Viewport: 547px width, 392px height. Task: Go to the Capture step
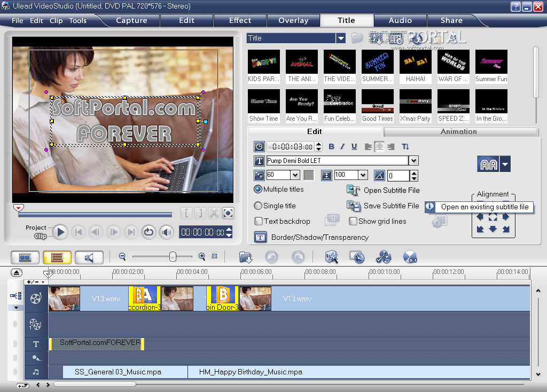[x=131, y=21]
